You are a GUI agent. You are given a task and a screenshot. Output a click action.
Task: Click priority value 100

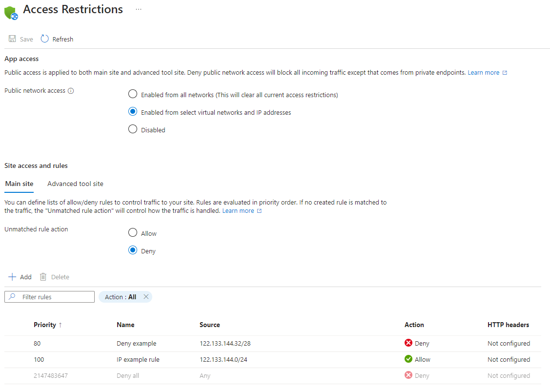point(39,360)
